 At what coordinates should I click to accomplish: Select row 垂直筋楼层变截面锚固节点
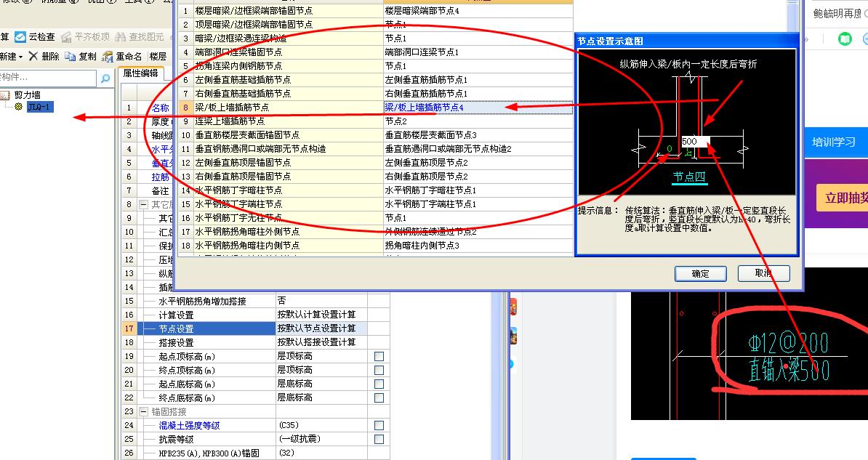288,135
